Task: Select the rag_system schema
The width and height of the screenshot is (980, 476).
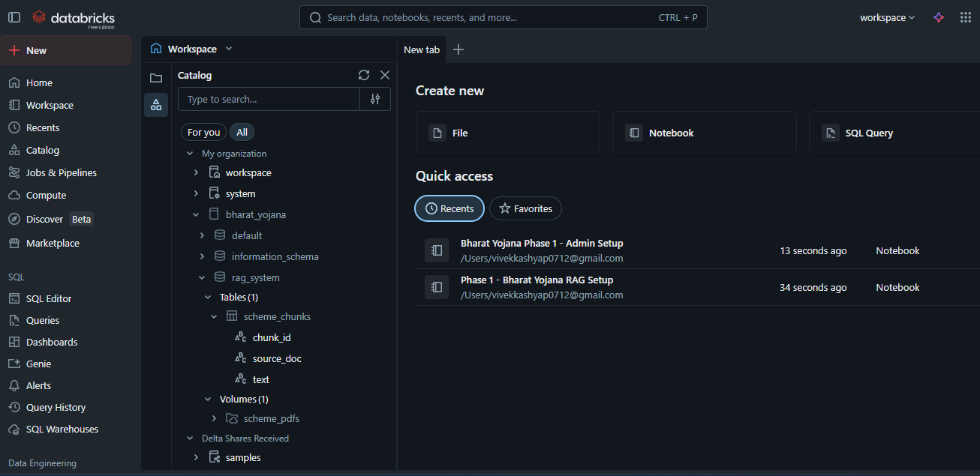Action: 255,277
